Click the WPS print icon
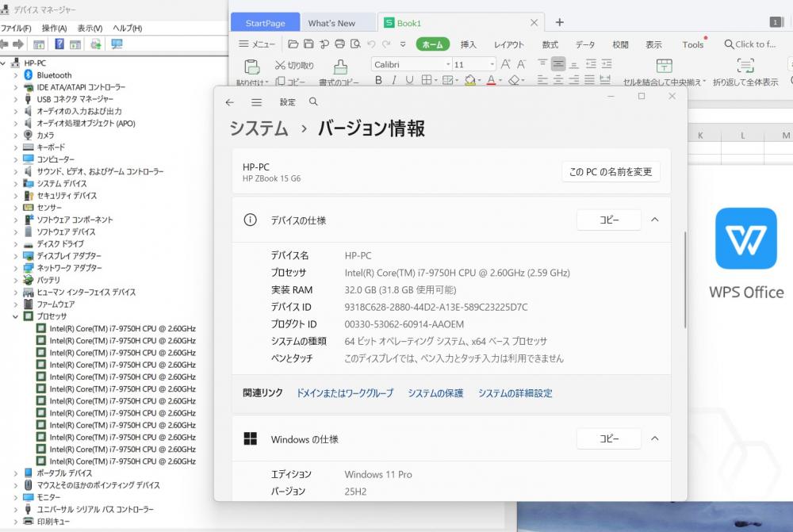Screen dimensions: 793x532 point(339,44)
